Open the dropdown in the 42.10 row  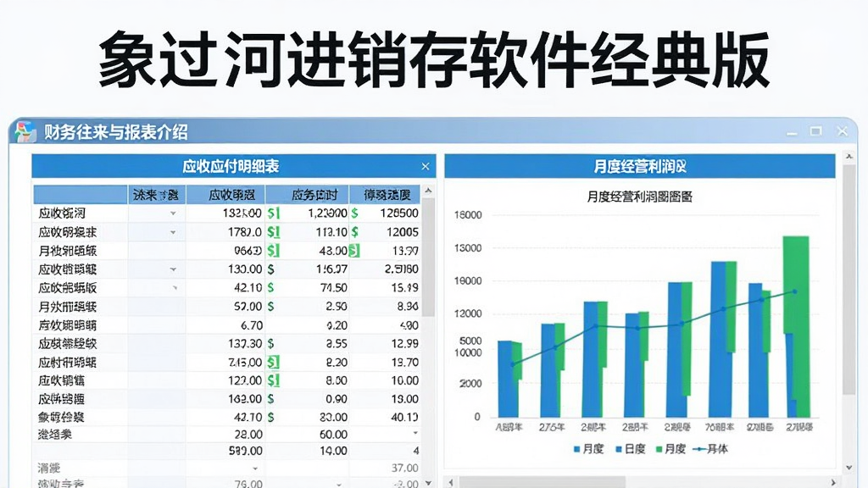click(x=175, y=288)
